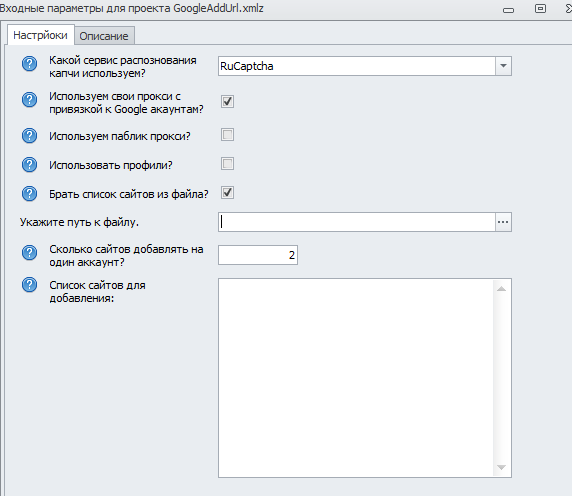Open the RuCaptcha service dropdown arrow
This screenshot has width=572, height=496.
pyautogui.click(x=503, y=66)
